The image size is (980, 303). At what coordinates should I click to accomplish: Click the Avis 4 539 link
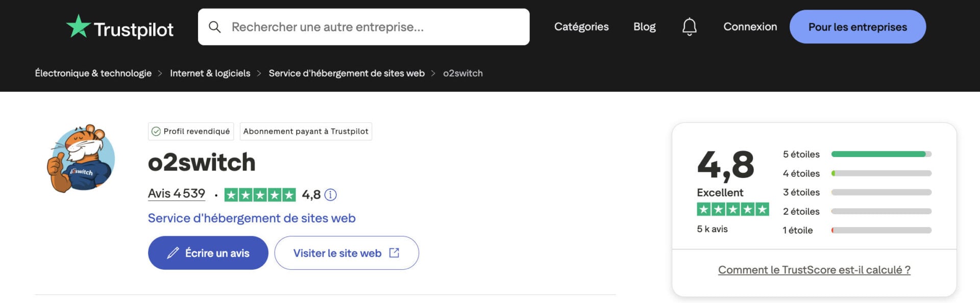point(176,193)
